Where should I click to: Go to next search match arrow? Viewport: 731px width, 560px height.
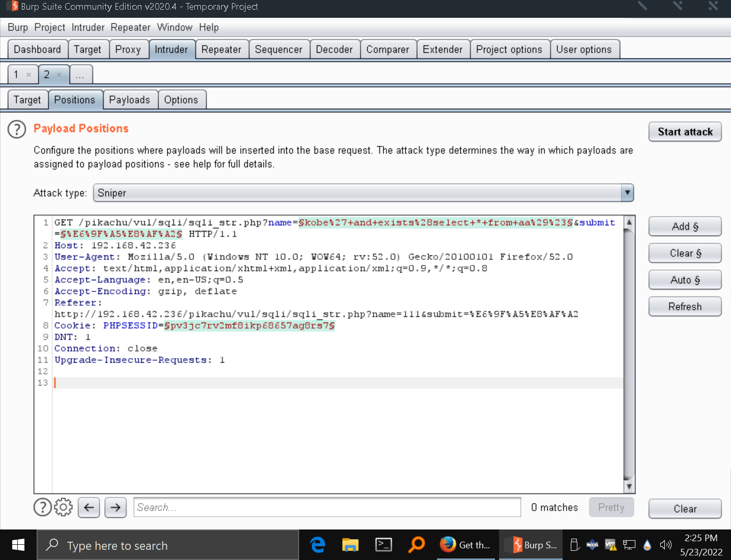pyautogui.click(x=115, y=507)
